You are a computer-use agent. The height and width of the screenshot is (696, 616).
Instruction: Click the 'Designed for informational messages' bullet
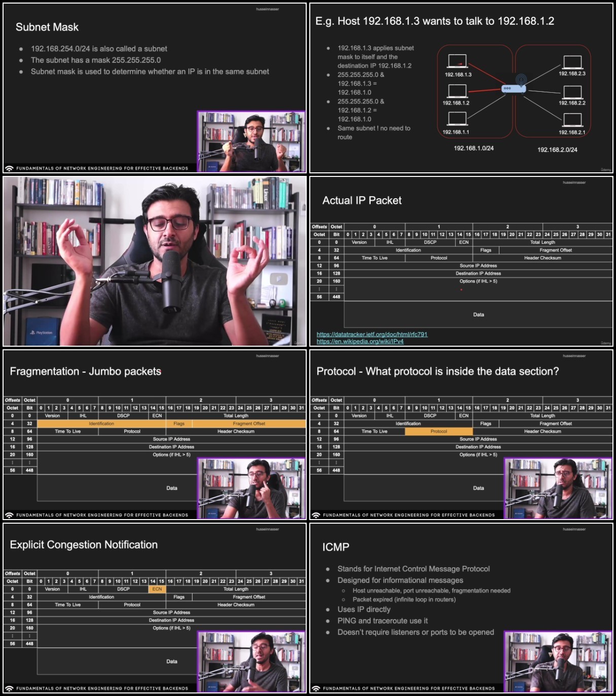point(401,580)
